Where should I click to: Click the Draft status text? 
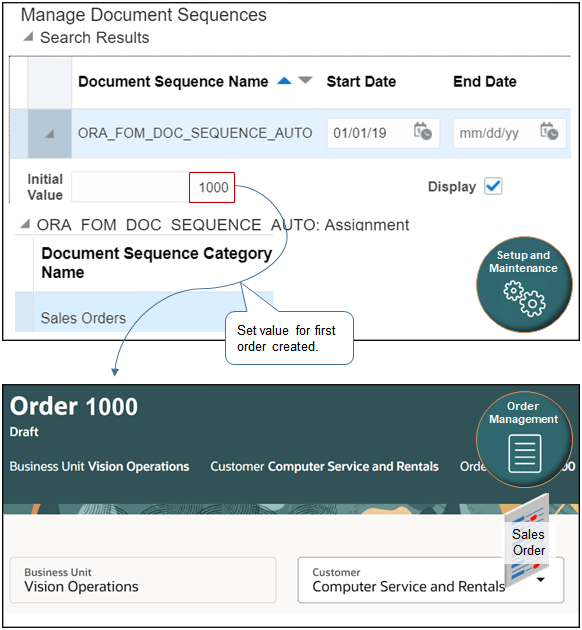point(24,432)
